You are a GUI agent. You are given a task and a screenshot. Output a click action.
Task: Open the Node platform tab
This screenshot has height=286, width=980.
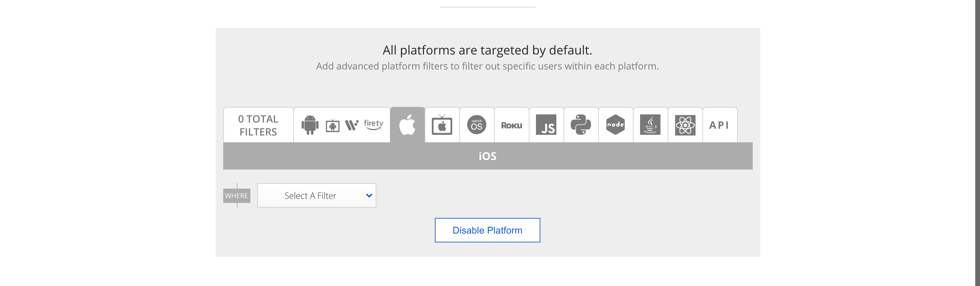tap(616, 125)
